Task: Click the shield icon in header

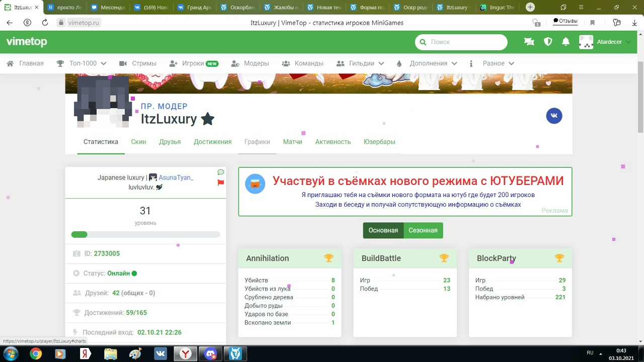Action: tap(548, 42)
